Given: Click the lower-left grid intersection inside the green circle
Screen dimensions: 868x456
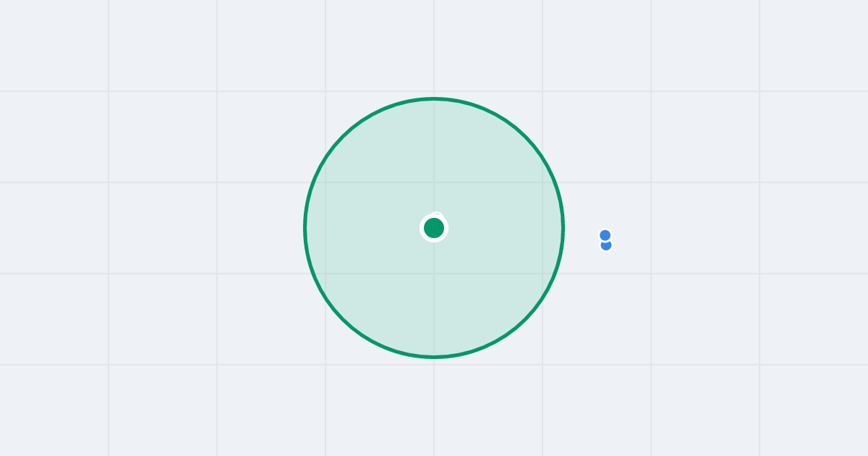Looking at the screenshot, I should [325, 274].
